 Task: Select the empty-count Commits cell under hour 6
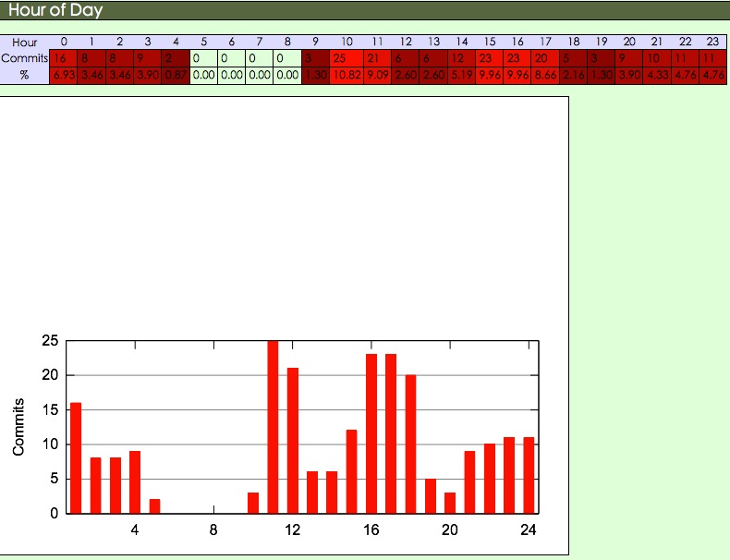point(231,58)
